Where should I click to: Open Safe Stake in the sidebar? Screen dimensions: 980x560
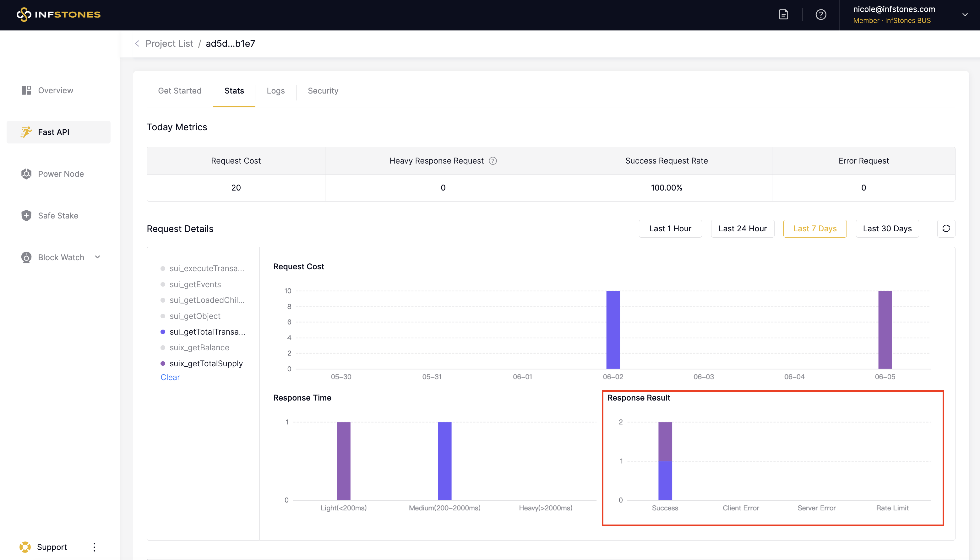(x=58, y=215)
